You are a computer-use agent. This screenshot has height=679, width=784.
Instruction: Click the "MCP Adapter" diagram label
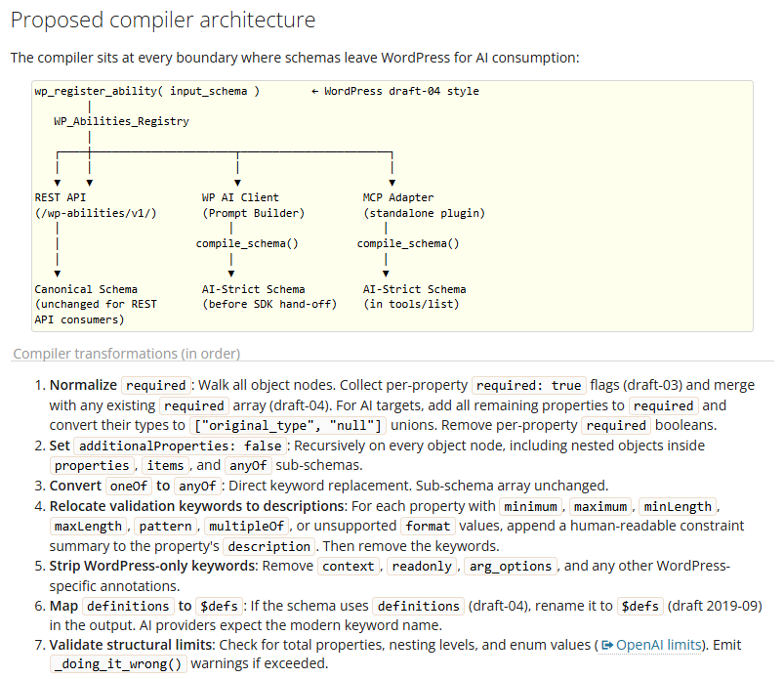coord(398,197)
